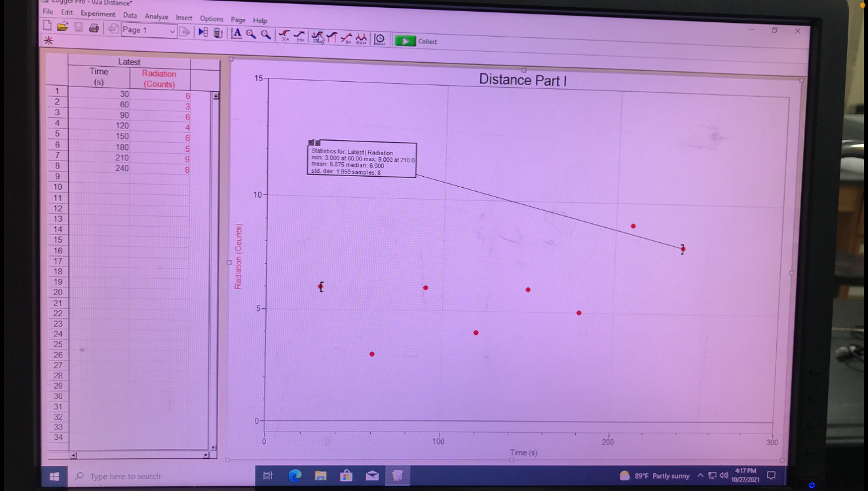Open Data Collection settings clock icon
868x491 pixels.
coord(379,39)
